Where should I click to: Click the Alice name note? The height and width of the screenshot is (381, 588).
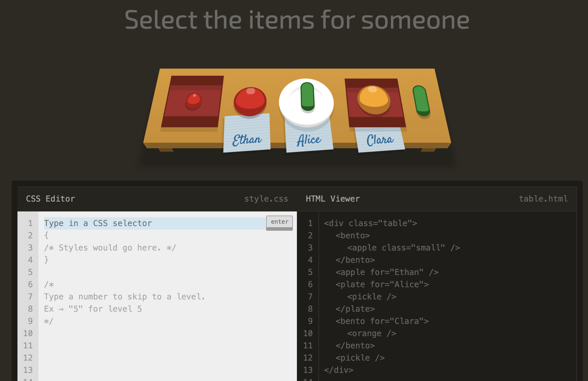coord(309,140)
